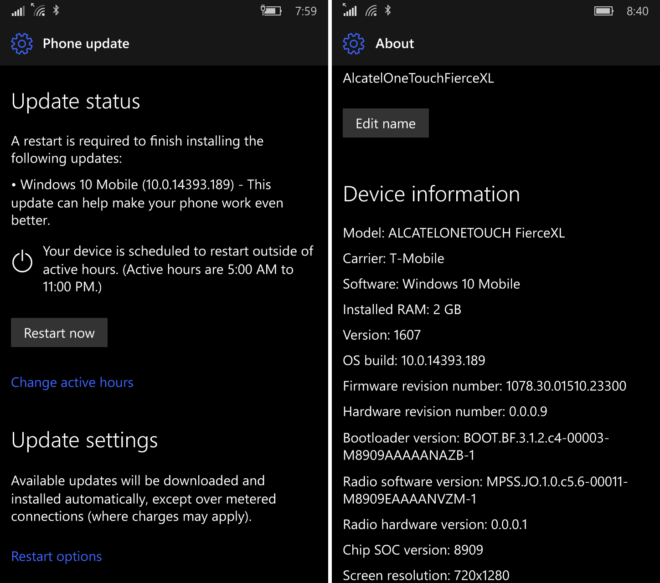Tap Wi-Fi icon on Phone update screen
This screenshot has width=660, height=583.
(38, 10)
